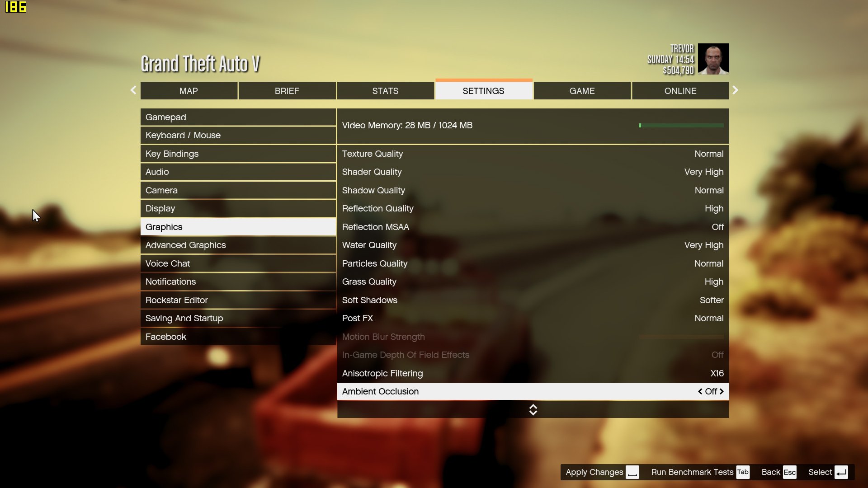Screen dimensions: 868x488
Task: Click Ambient Occlusion right arrow toggle
Action: click(722, 391)
